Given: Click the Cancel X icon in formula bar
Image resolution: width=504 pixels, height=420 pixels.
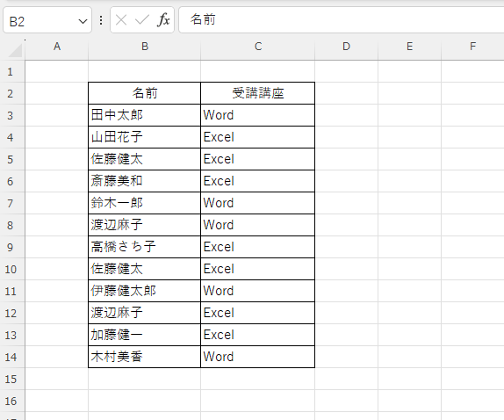Looking at the screenshot, I should pos(121,20).
